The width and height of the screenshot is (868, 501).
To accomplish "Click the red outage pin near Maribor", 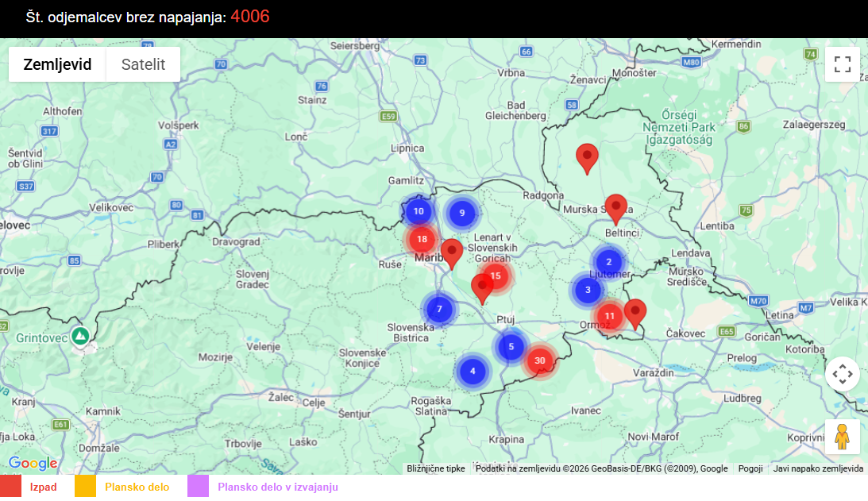I will (x=452, y=250).
